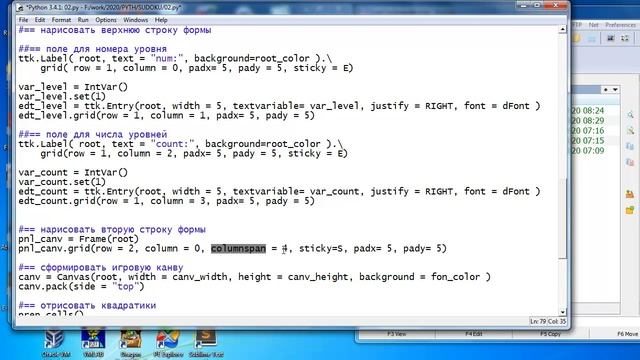The height and width of the screenshot is (360, 640).
Task: Open the second desktop shortcut beside Oracle VM
Action: coord(93,343)
